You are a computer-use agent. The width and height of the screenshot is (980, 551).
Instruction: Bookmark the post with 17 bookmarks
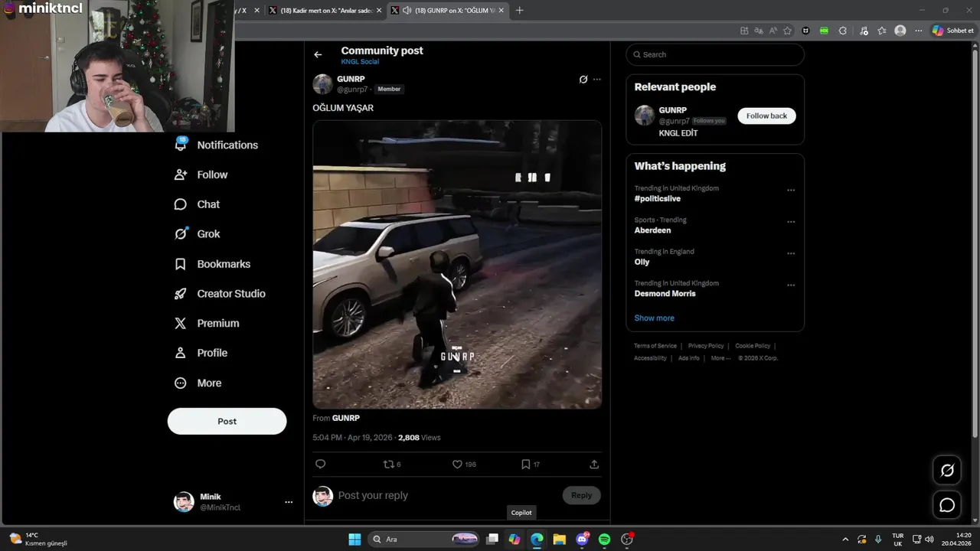point(531,464)
